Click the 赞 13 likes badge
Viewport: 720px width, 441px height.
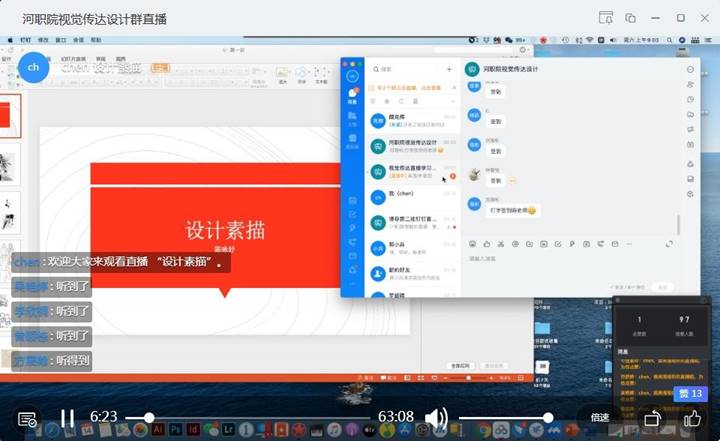click(x=690, y=393)
